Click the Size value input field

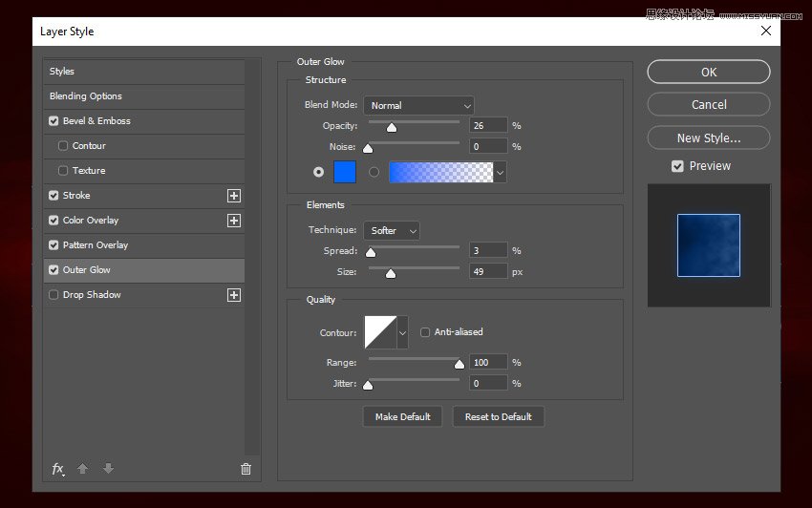pyautogui.click(x=488, y=272)
